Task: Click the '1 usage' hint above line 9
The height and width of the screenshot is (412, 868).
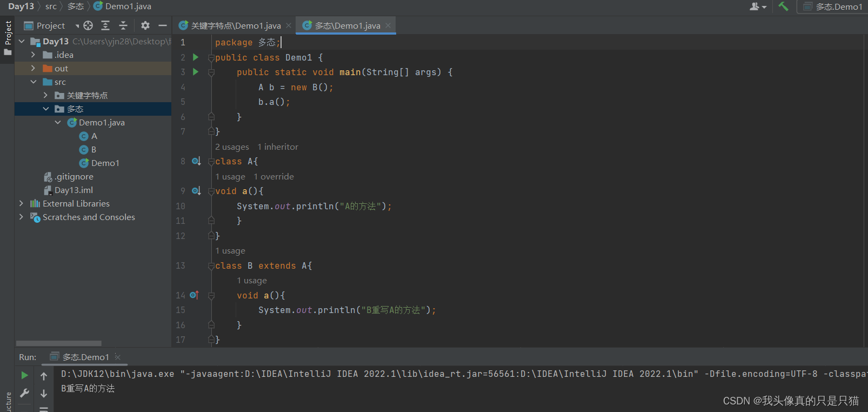Action: pyautogui.click(x=230, y=177)
